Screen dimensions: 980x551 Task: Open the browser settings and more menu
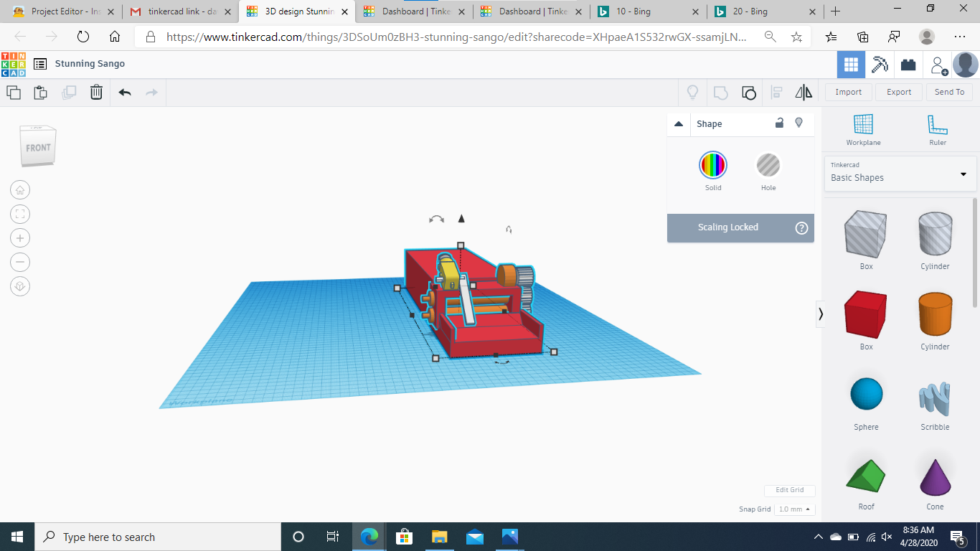coord(960,37)
